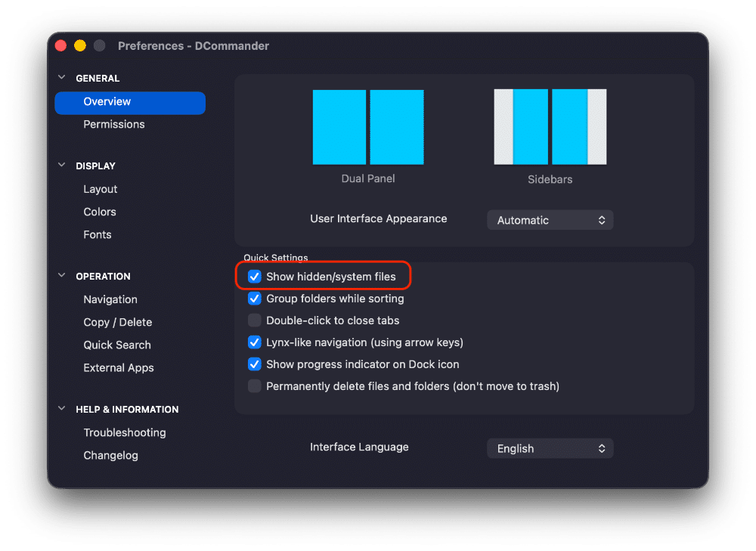Open the Interface Language dropdown
Image resolution: width=756 pixels, height=551 pixels.
tap(550, 447)
